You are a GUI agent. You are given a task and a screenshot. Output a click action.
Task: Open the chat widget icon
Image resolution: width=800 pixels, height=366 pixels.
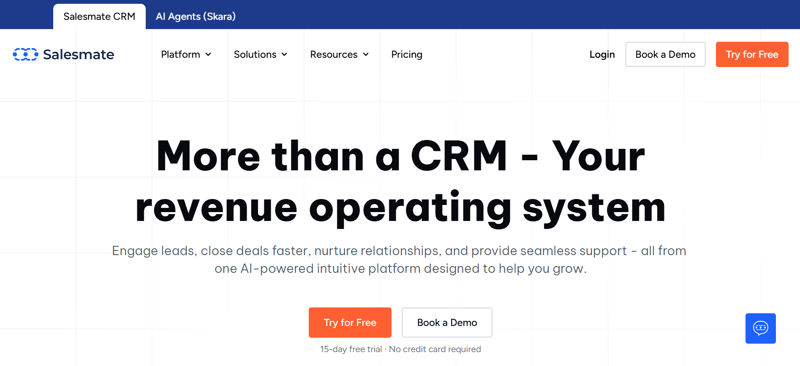[x=760, y=328]
